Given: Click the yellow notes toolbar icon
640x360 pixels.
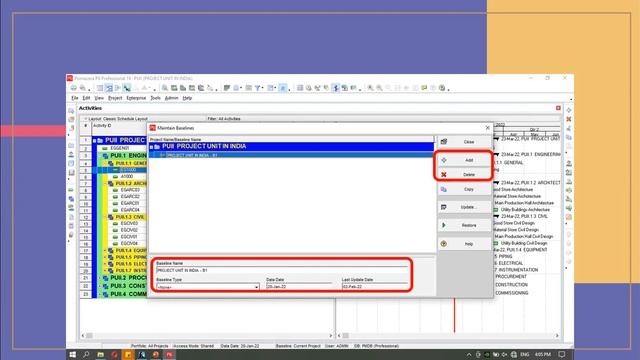Looking at the screenshot, I should 424,88.
